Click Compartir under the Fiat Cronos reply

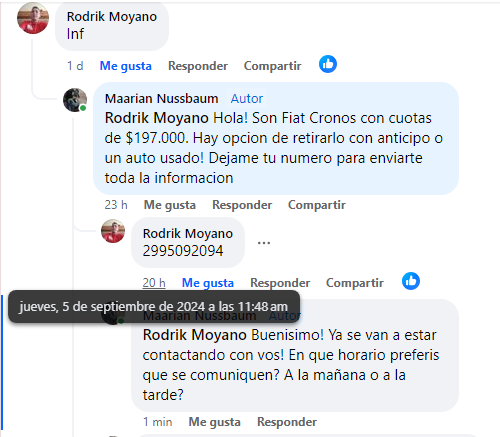click(x=317, y=205)
